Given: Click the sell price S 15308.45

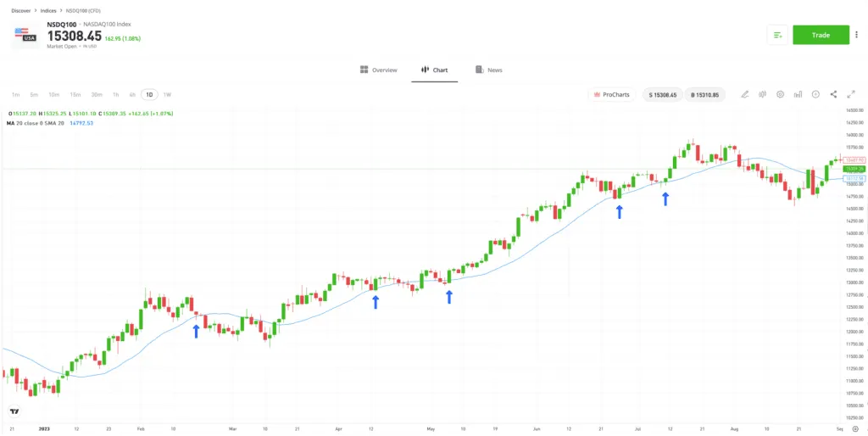Looking at the screenshot, I should click(x=663, y=95).
